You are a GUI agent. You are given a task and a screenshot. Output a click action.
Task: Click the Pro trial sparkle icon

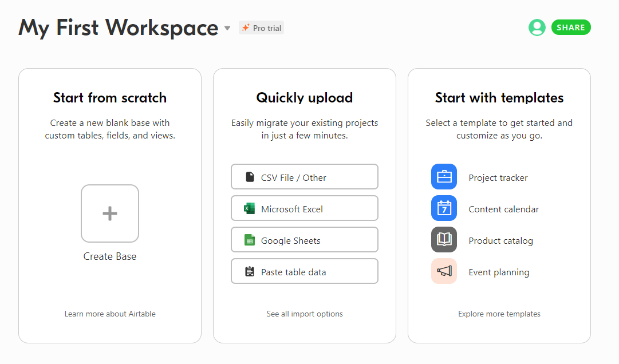[246, 27]
